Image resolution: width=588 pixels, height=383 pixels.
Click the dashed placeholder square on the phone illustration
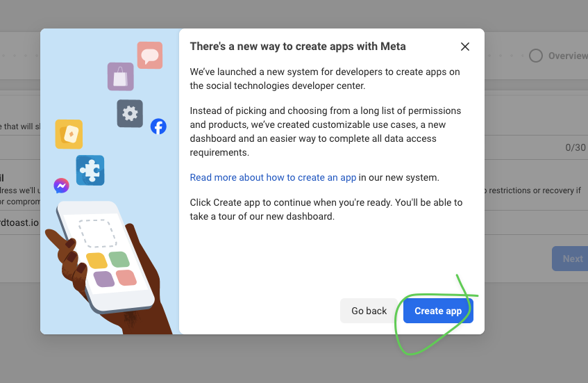[x=97, y=233]
